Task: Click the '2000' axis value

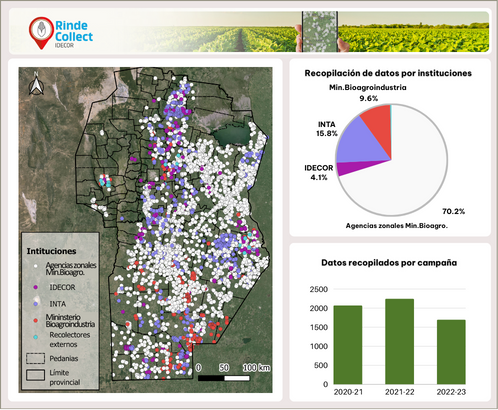Action: click(319, 308)
